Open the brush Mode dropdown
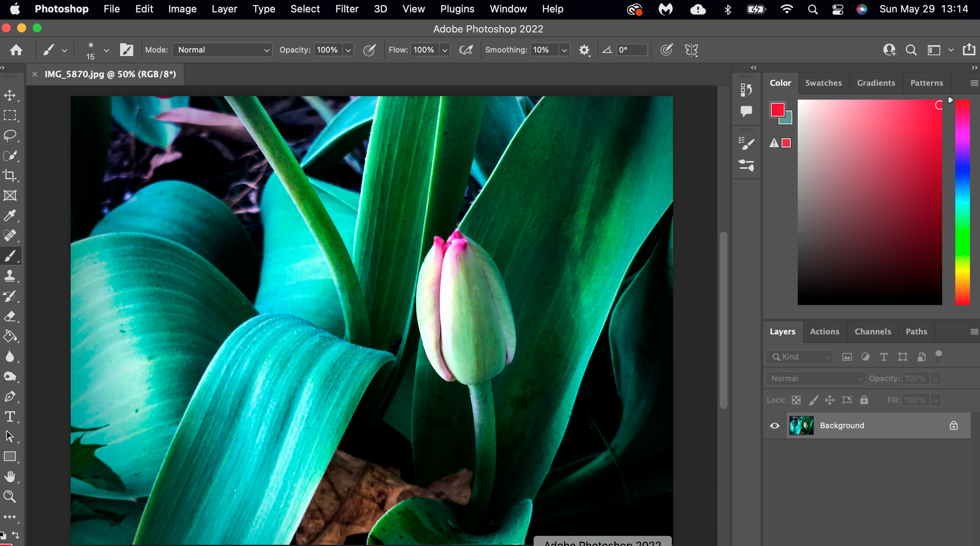Viewport: 980px width, 546px height. coord(222,50)
